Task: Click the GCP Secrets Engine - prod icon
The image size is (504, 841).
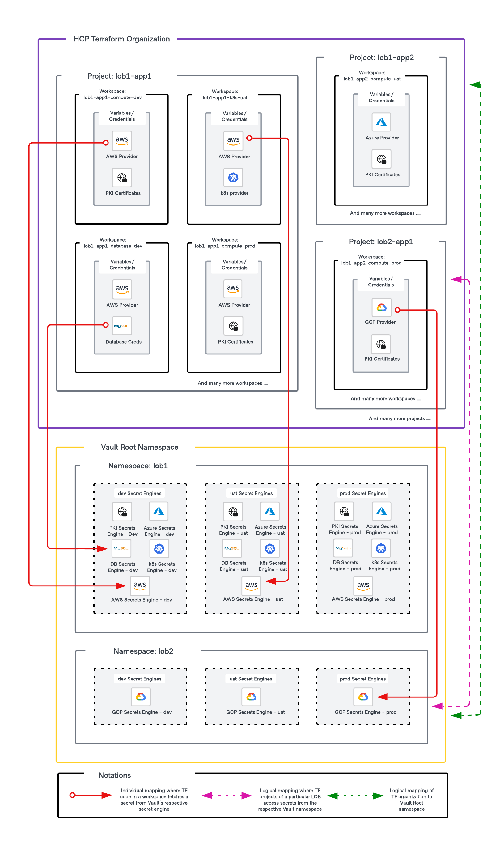Action: coord(363,697)
